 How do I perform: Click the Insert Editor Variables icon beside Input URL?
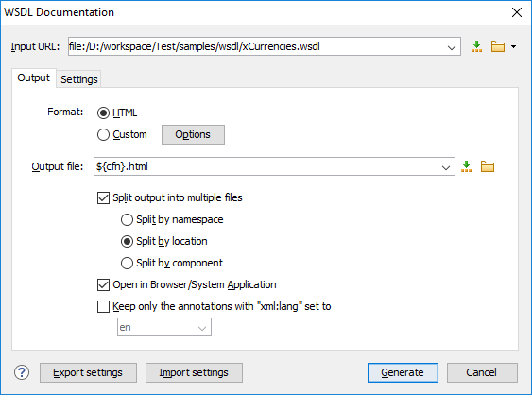(x=476, y=46)
